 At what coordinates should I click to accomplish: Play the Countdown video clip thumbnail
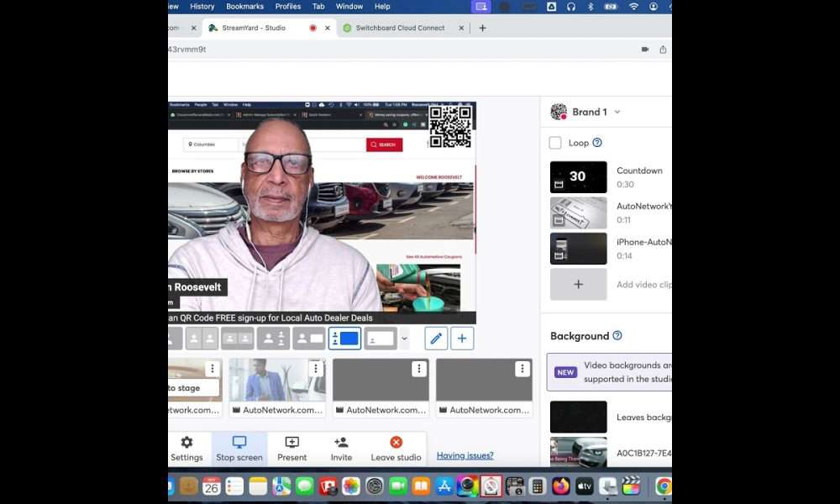tap(578, 177)
